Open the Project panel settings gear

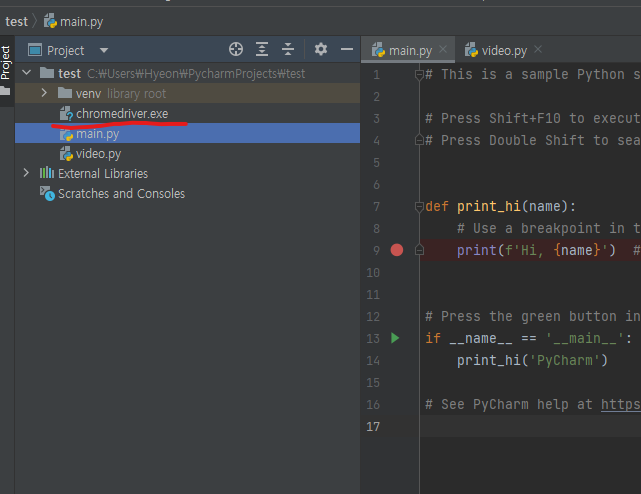(321, 49)
